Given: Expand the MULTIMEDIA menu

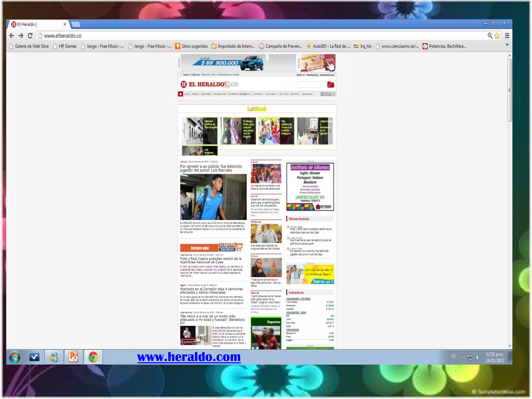Looking at the screenshot, I should (x=271, y=94).
